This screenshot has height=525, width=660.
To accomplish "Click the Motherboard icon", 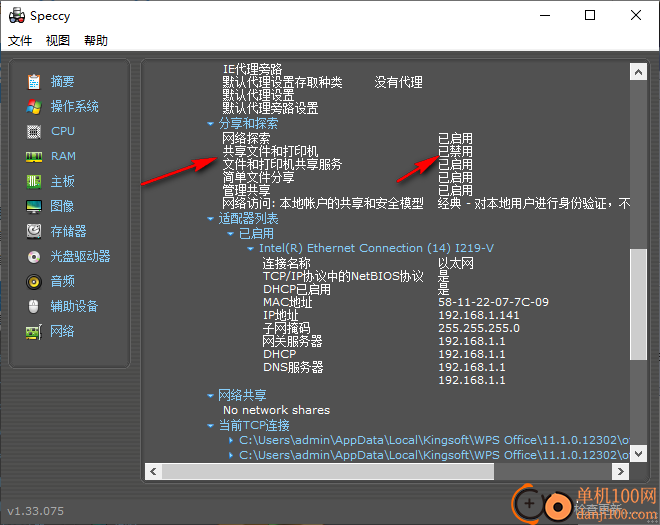I will 34,182.
